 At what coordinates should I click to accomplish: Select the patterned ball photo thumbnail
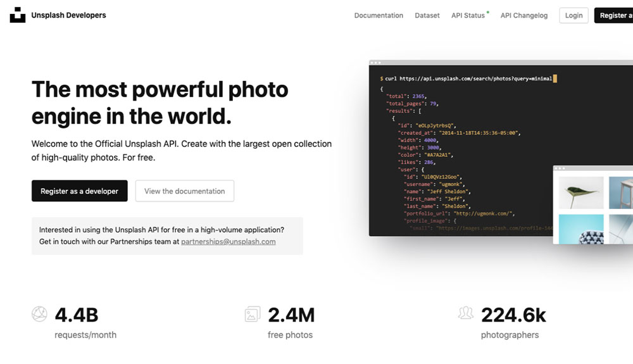tap(581, 229)
